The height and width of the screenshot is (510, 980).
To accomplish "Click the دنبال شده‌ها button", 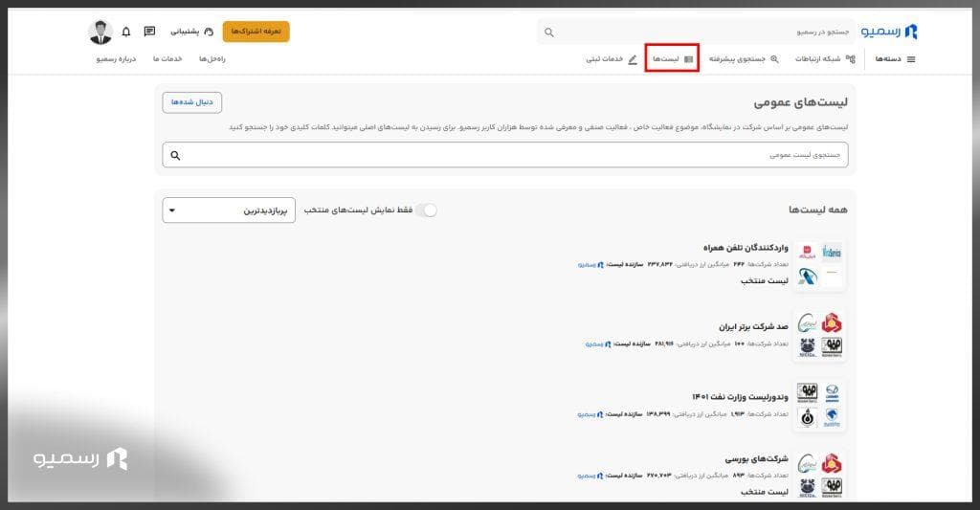I will pyautogui.click(x=191, y=102).
